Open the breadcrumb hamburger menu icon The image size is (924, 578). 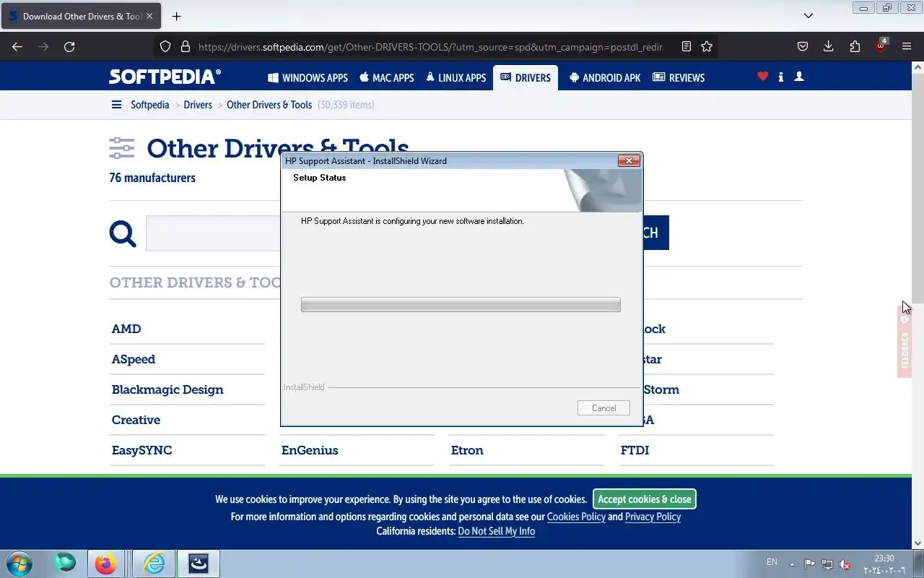(116, 105)
